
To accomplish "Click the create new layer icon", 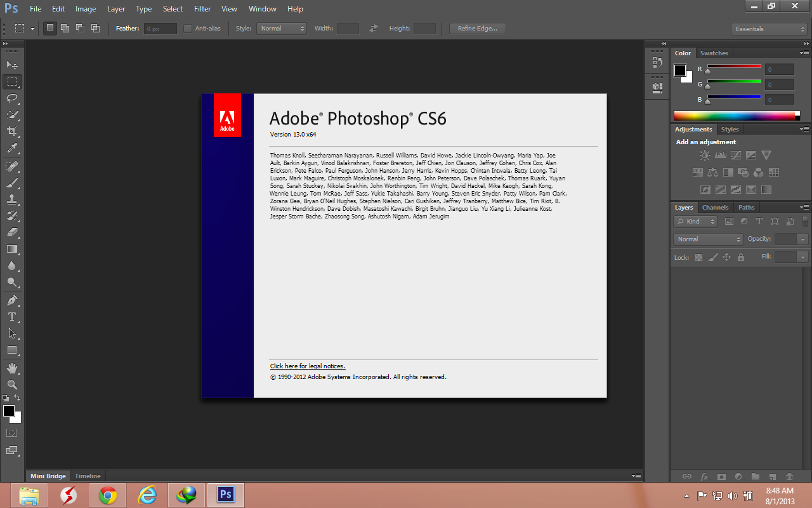I will click(x=772, y=476).
